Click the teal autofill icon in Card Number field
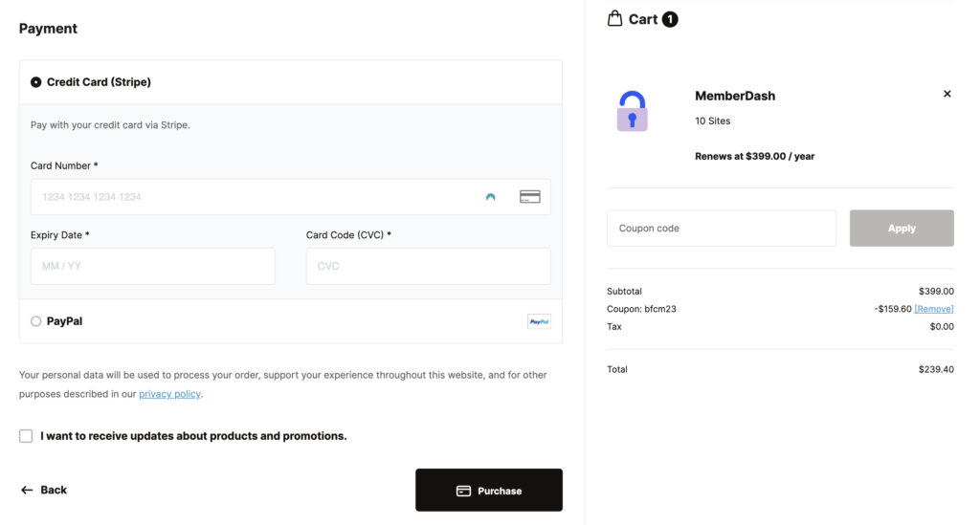980x525 pixels. point(491,197)
